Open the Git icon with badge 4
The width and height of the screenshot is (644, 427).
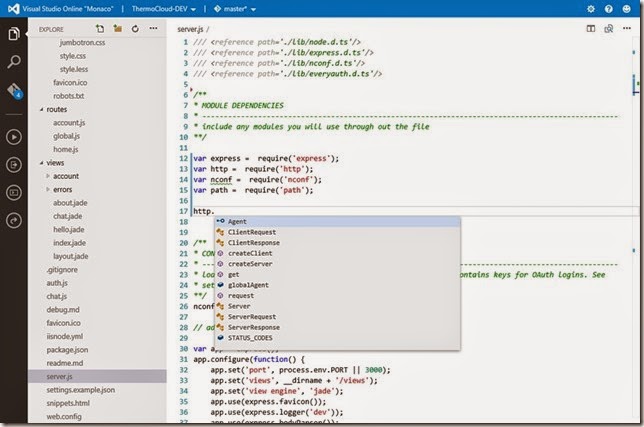click(14, 91)
